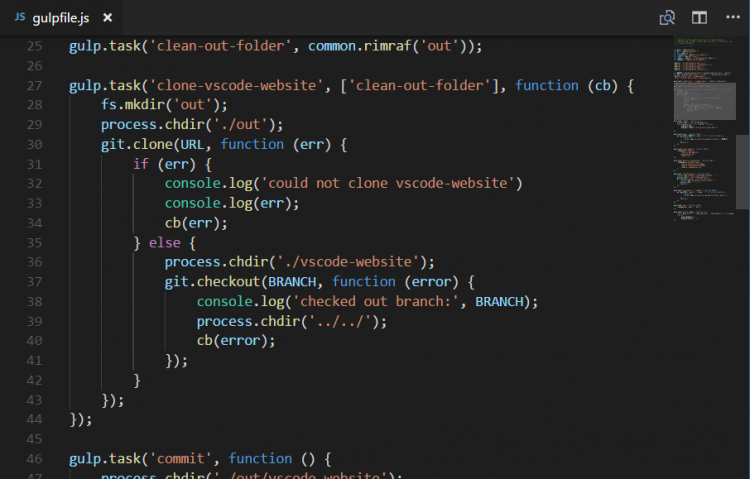Click 'checked out branch:' string text
Viewport: 750px width, 479px height.
[x=369, y=301]
